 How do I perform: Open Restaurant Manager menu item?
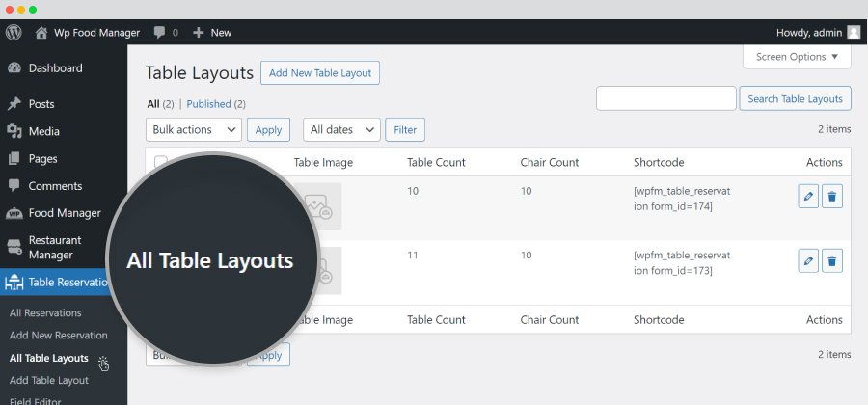click(x=55, y=247)
